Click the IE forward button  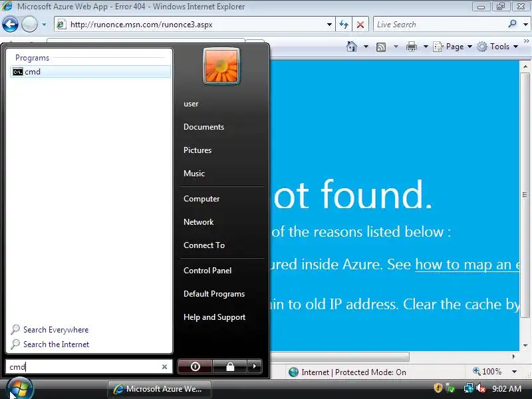[29, 25]
